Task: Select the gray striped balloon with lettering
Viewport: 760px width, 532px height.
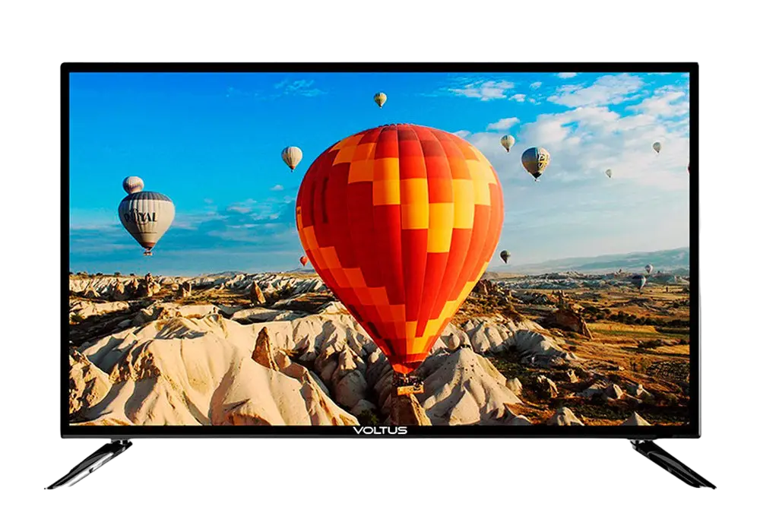Action: pos(146,217)
